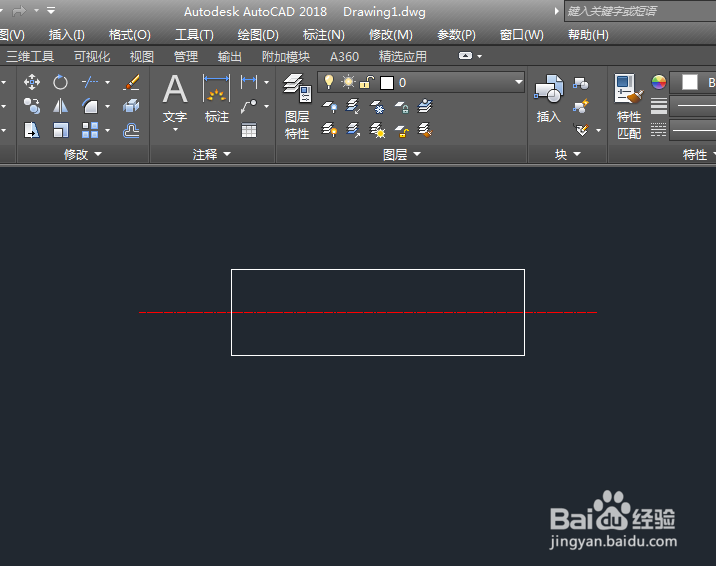
Task: Expand the 块 panel
Action: [x=568, y=154]
